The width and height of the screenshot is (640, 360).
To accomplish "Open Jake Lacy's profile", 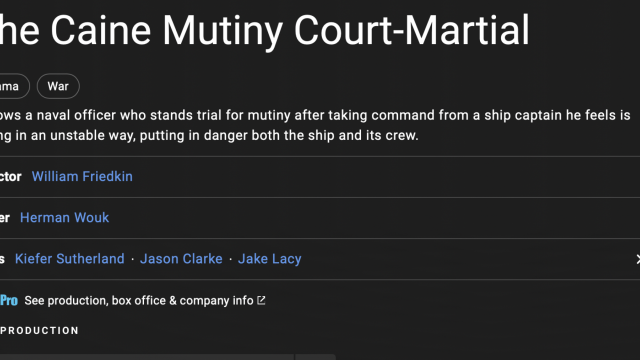I will [270, 259].
